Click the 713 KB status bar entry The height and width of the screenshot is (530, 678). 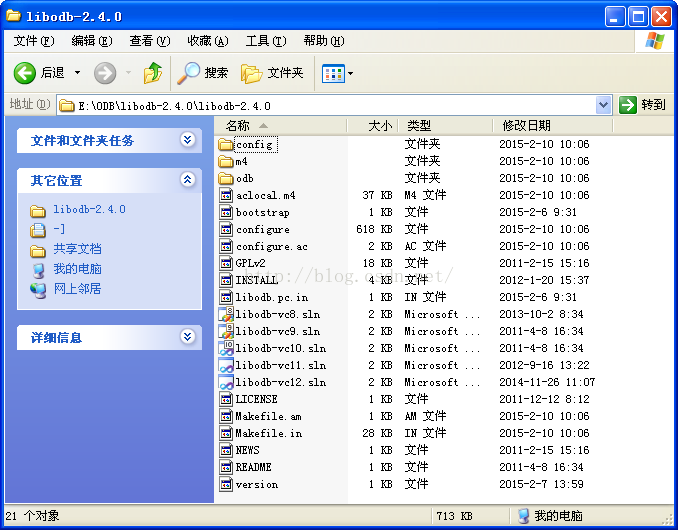pyautogui.click(x=454, y=516)
